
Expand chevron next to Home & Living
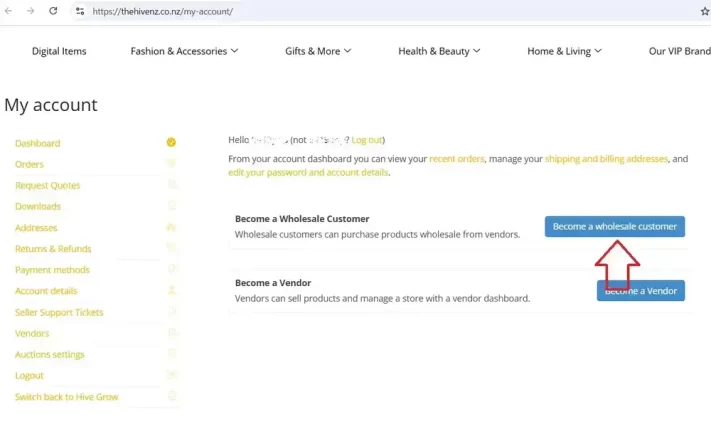pyautogui.click(x=598, y=51)
